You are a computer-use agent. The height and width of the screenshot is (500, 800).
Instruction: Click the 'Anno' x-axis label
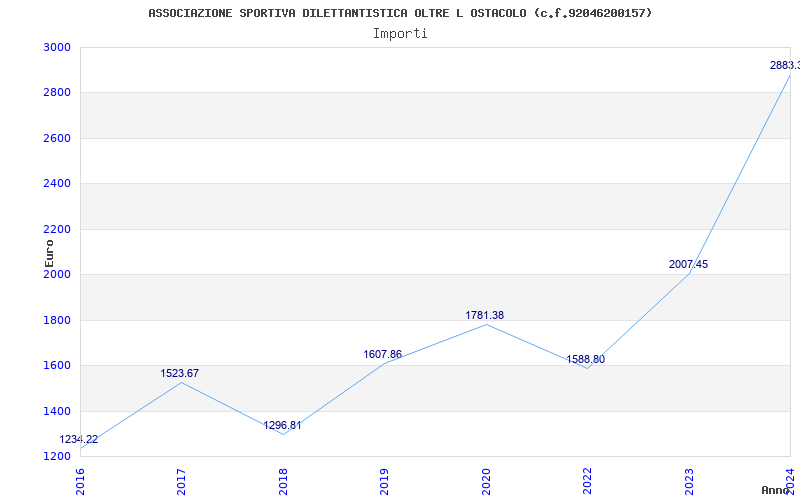tap(777, 490)
